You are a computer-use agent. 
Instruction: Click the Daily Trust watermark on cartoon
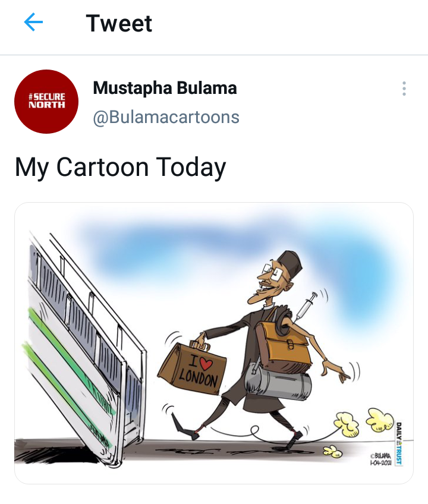[399, 443]
